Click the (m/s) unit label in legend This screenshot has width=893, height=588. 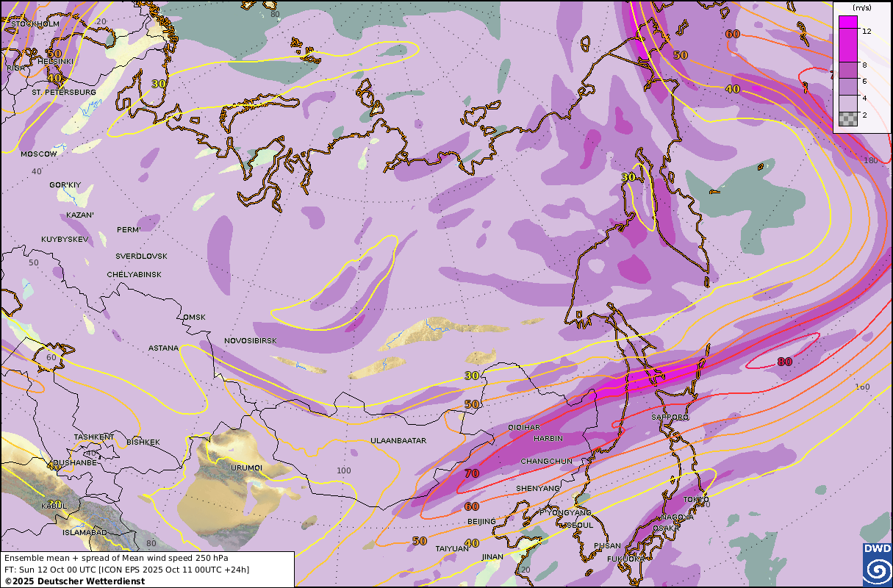pyautogui.click(x=861, y=7)
